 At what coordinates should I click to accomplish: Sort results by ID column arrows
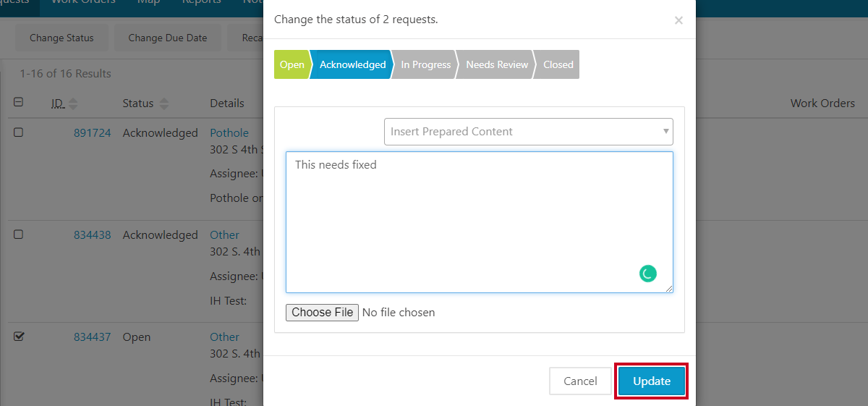[73, 103]
